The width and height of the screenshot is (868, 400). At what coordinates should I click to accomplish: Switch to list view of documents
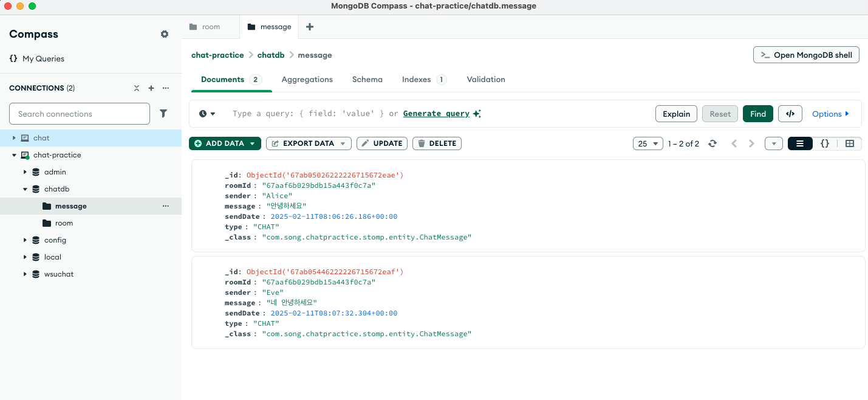pyautogui.click(x=800, y=143)
